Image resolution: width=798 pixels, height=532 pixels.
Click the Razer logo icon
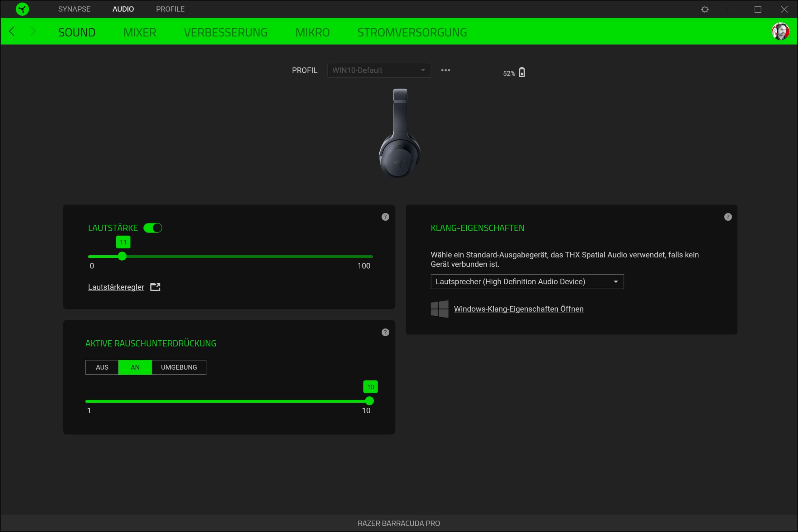click(22, 9)
